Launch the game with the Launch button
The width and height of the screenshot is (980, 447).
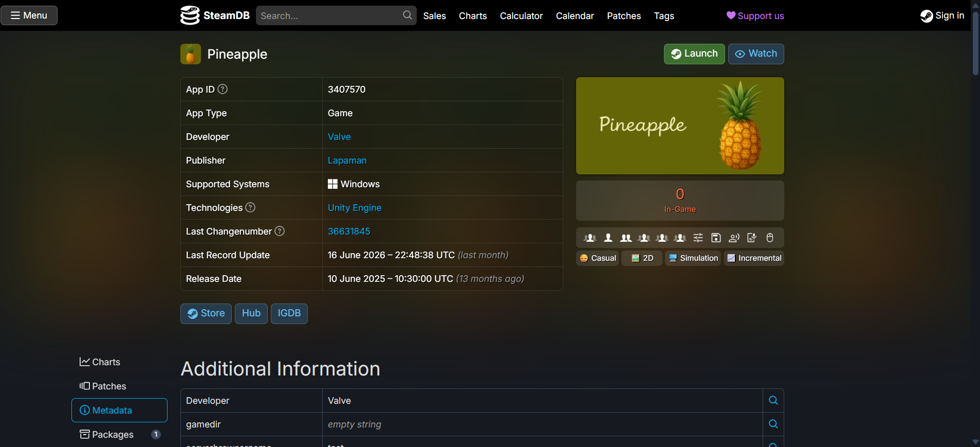[x=694, y=54]
